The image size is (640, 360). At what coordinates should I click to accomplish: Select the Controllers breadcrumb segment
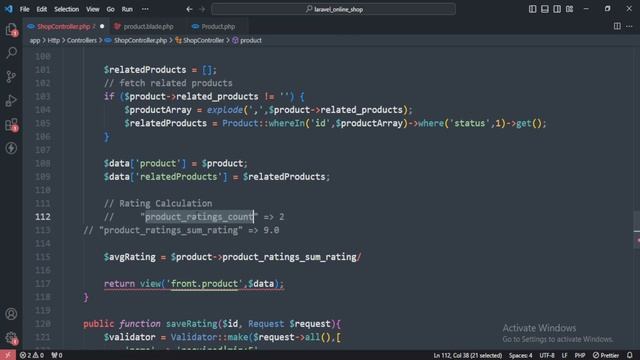click(82, 40)
